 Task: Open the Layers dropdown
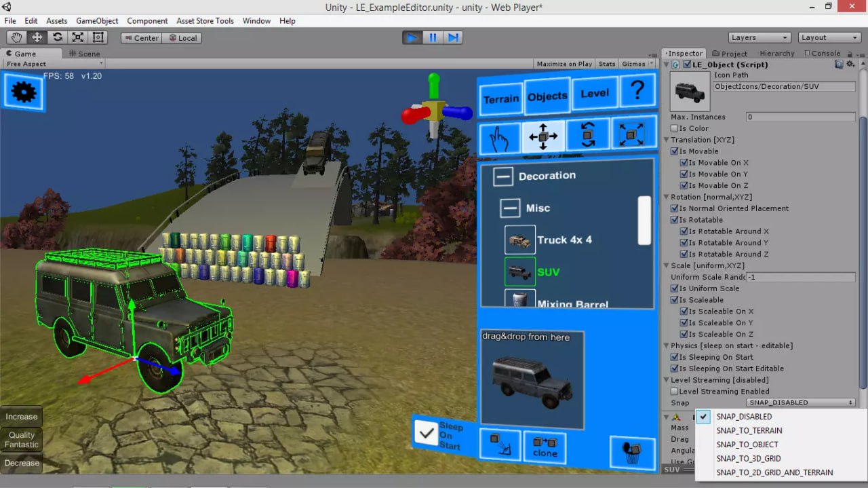point(759,37)
